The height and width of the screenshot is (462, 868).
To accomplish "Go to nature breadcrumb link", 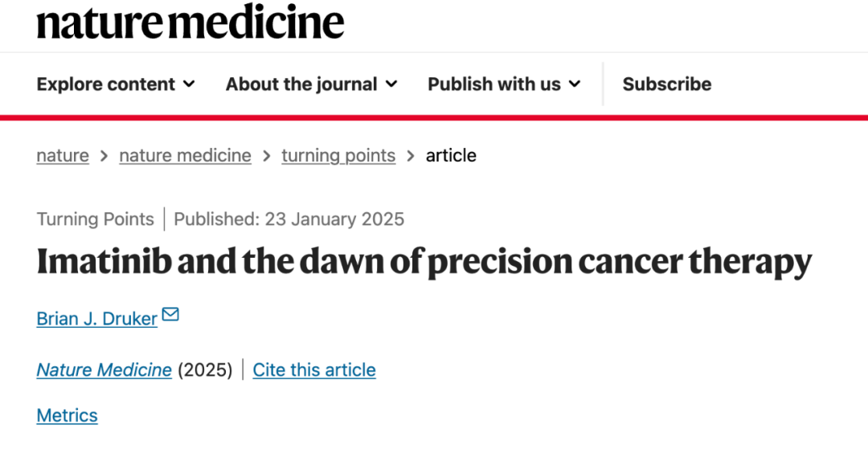I will click(x=63, y=156).
